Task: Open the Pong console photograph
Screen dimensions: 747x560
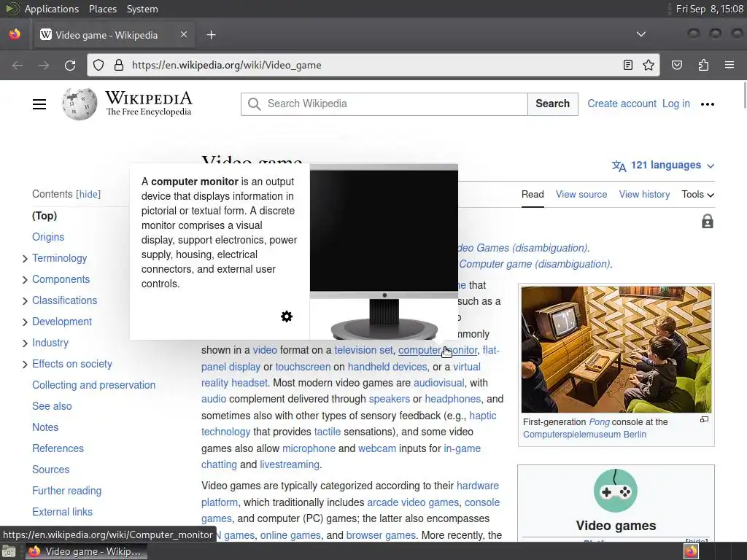Action: [x=616, y=349]
